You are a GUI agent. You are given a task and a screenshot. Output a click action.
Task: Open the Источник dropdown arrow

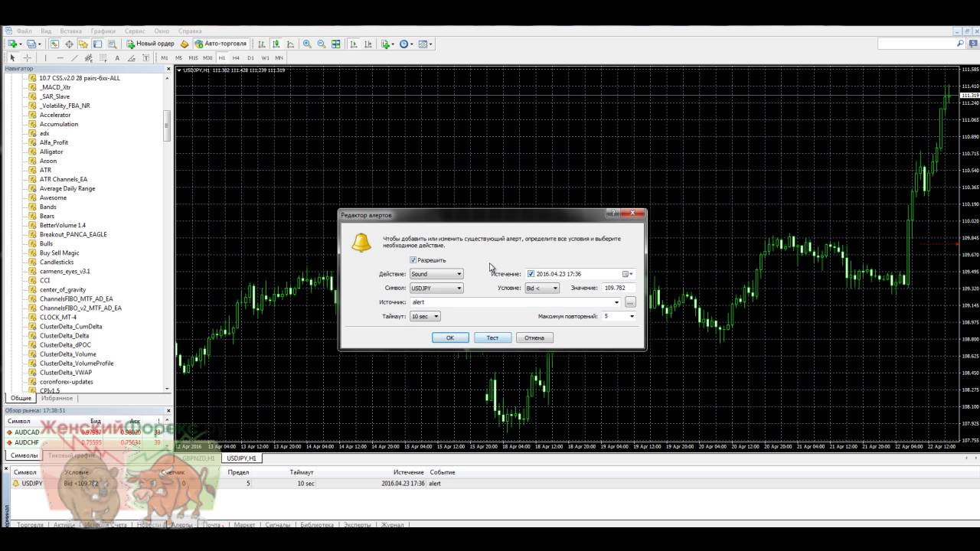[x=617, y=302]
